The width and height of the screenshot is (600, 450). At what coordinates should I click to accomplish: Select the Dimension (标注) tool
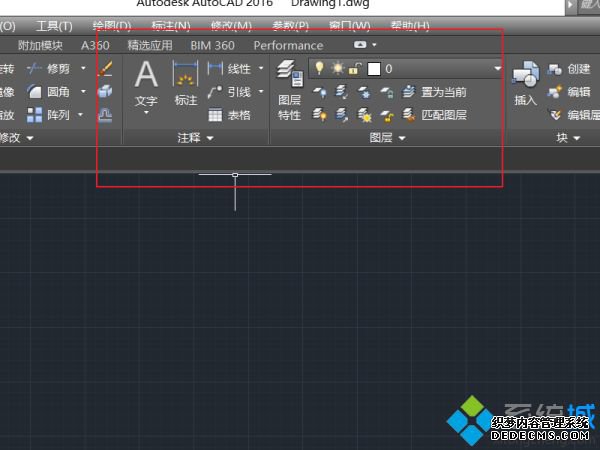tap(186, 83)
